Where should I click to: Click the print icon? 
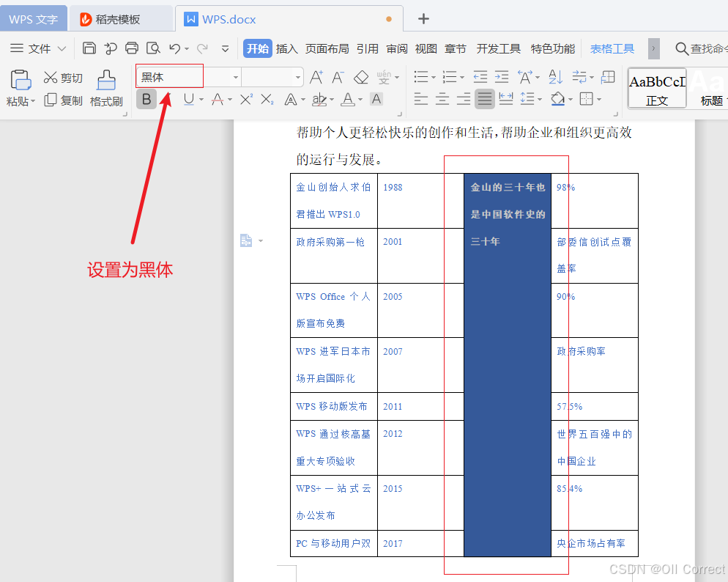click(132, 48)
